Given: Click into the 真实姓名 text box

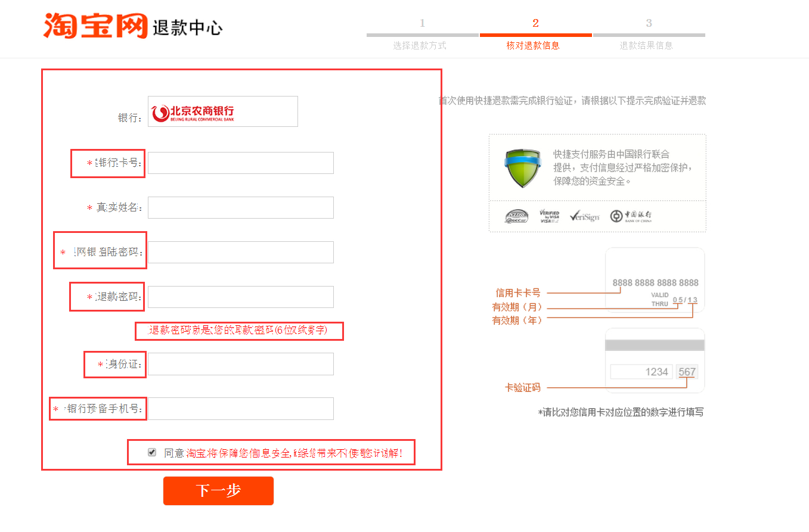Looking at the screenshot, I should coord(240,207).
